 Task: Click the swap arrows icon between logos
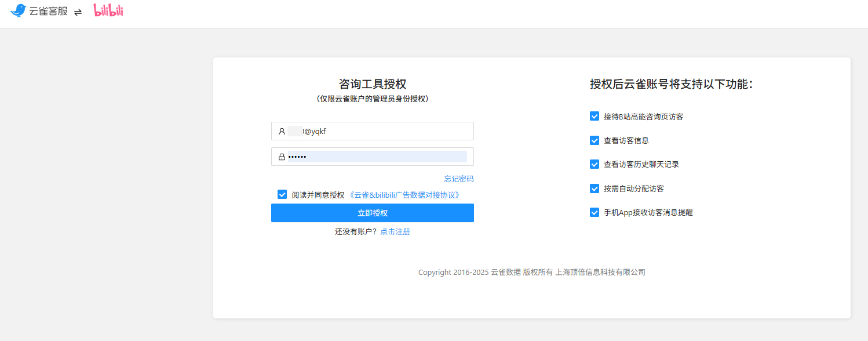[78, 12]
